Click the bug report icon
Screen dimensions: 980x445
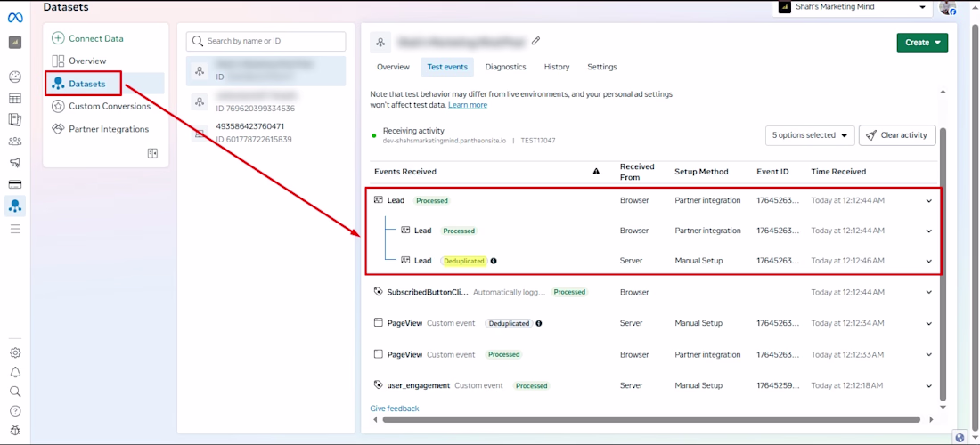click(x=16, y=430)
